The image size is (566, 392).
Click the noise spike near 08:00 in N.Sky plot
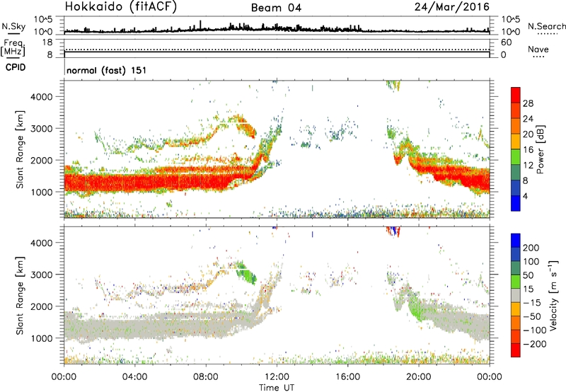tap(201, 25)
